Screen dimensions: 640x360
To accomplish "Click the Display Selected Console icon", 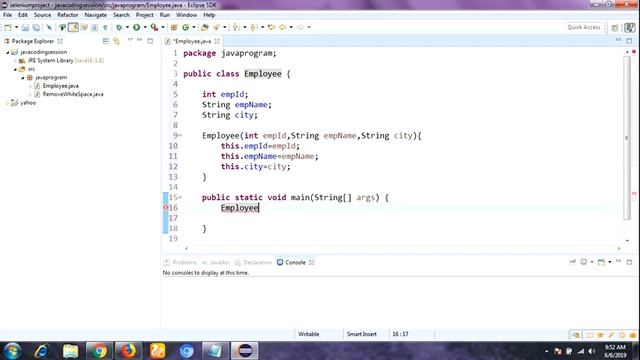I will 584,262.
